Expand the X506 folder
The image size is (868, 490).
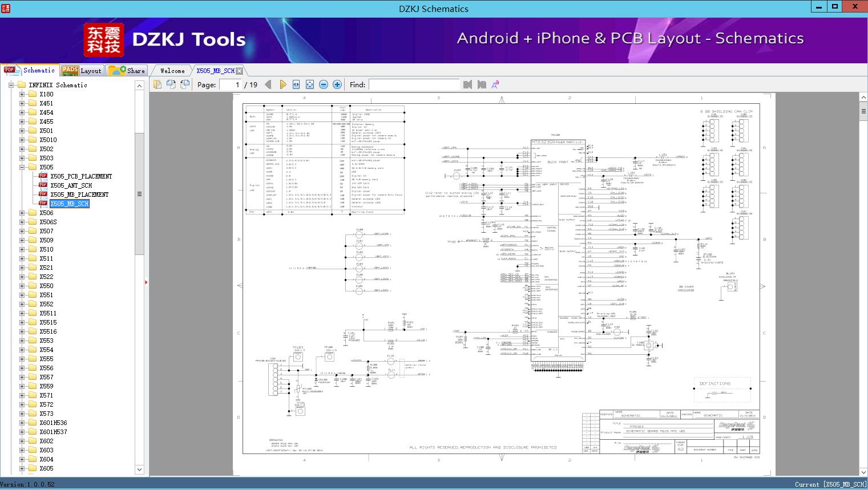point(22,213)
